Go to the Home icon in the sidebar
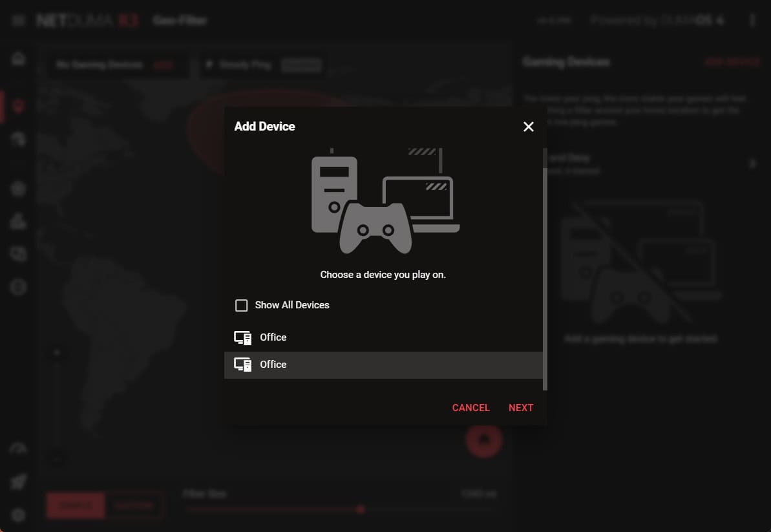This screenshot has height=532, width=771. click(x=18, y=59)
